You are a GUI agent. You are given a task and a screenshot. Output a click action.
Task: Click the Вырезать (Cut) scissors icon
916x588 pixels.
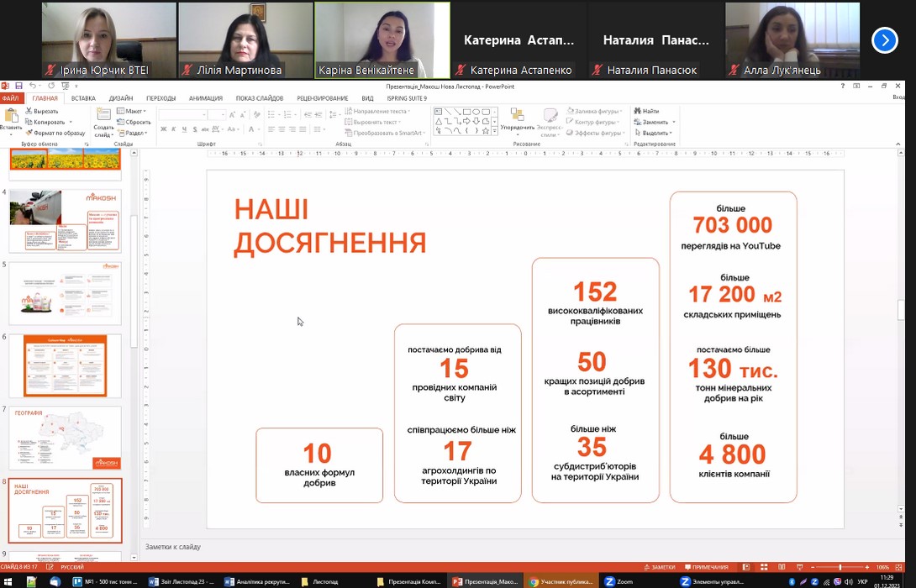click(x=28, y=111)
